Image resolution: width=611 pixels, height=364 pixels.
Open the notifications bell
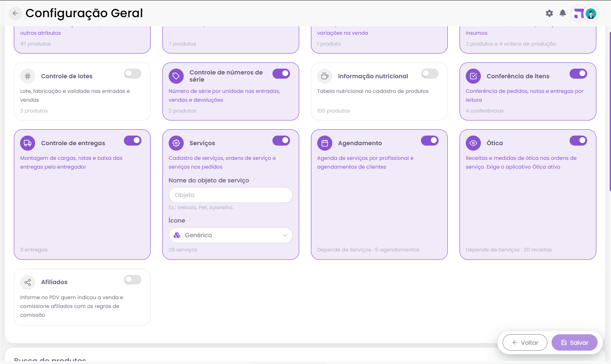pyautogui.click(x=563, y=13)
